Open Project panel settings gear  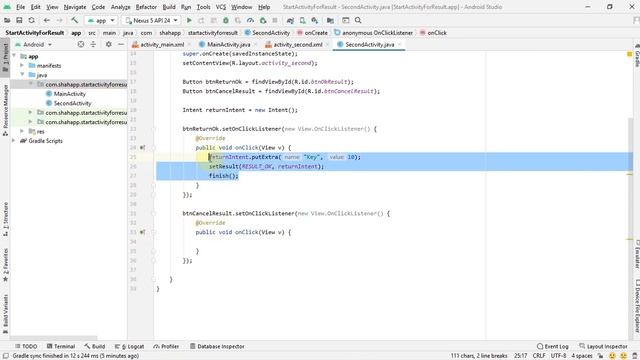[108, 44]
